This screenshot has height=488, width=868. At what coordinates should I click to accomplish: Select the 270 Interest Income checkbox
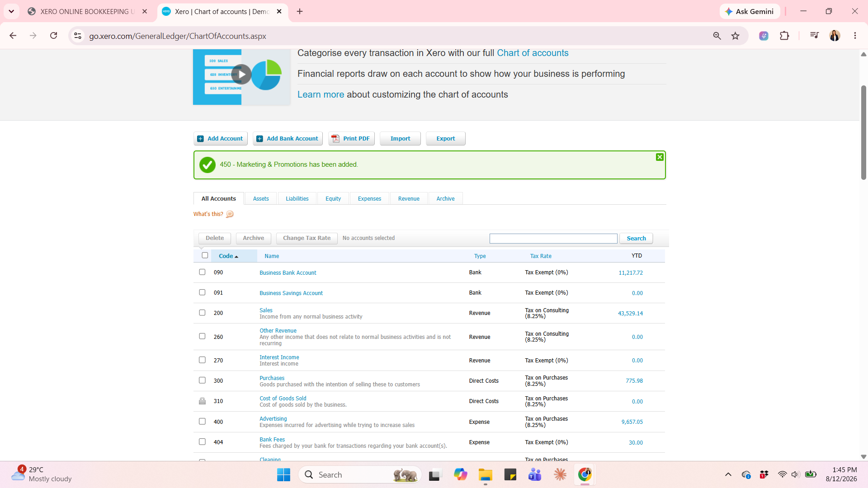click(x=202, y=360)
